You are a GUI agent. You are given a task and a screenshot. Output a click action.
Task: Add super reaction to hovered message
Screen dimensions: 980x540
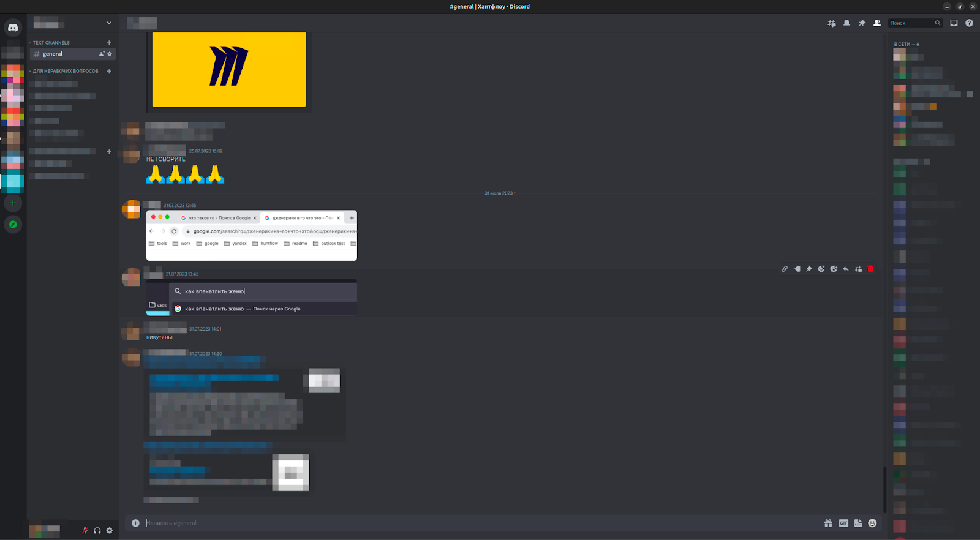pyautogui.click(x=834, y=269)
